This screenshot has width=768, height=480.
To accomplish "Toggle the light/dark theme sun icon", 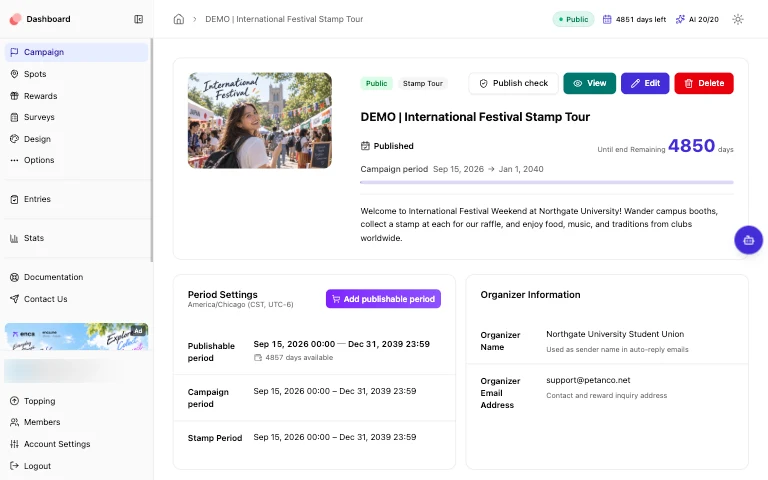I will [x=738, y=19].
